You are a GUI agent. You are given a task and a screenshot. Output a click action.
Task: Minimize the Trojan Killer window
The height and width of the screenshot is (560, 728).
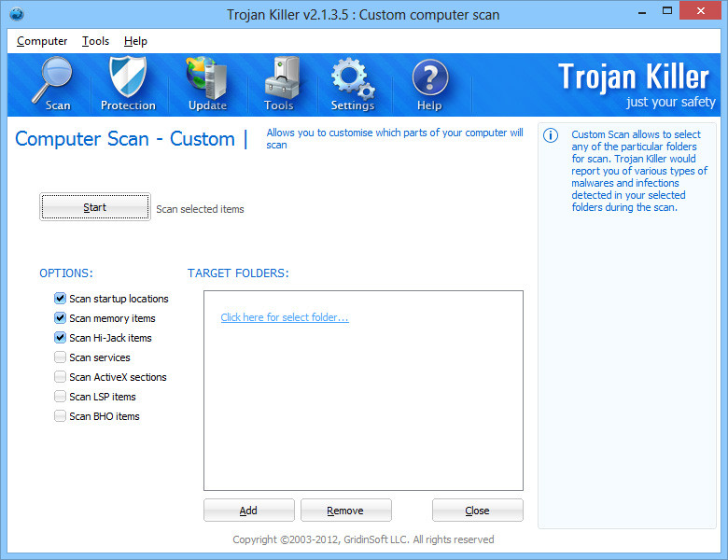[642, 11]
